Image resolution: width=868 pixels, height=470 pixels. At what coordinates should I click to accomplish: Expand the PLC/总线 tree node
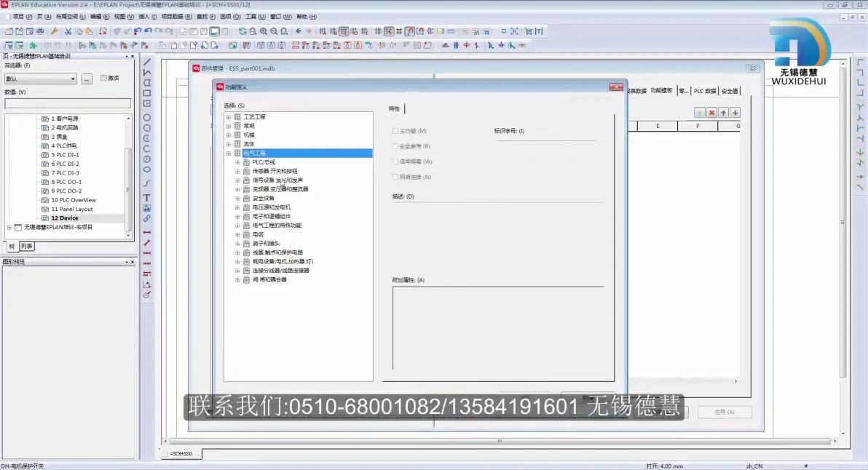click(x=237, y=162)
